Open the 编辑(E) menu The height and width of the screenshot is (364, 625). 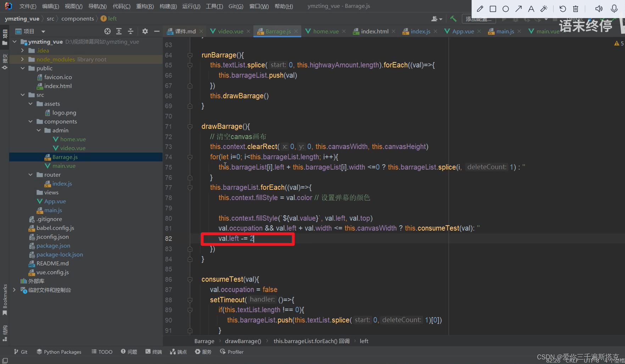point(50,6)
